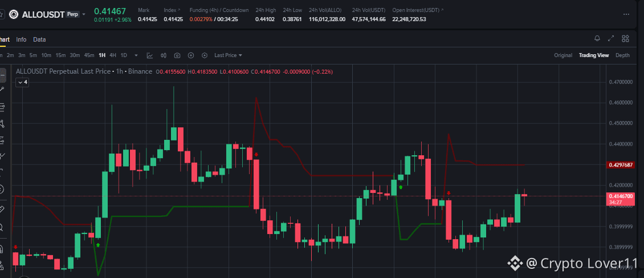The image size is (644, 278).
Task: Click the Open Interest(USDT) info caret
Action: tap(442, 10)
